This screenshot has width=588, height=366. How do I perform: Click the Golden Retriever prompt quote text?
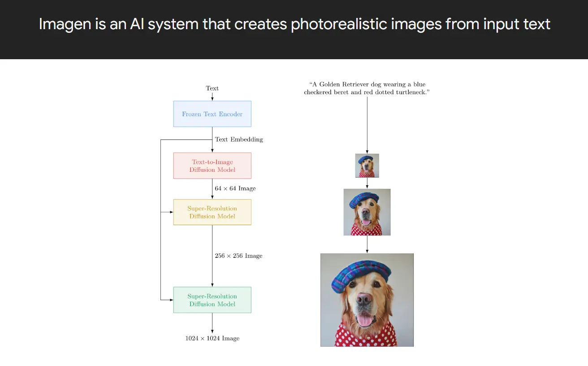[x=367, y=88]
